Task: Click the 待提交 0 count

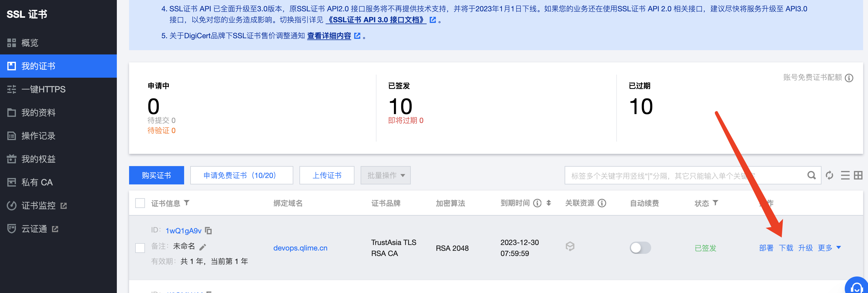Action: click(161, 121)
